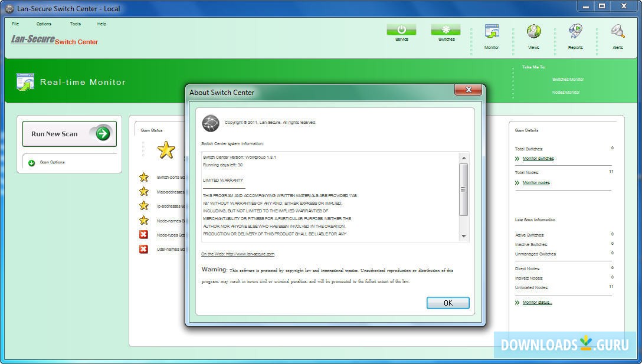Click the Running days left text line

222,165
